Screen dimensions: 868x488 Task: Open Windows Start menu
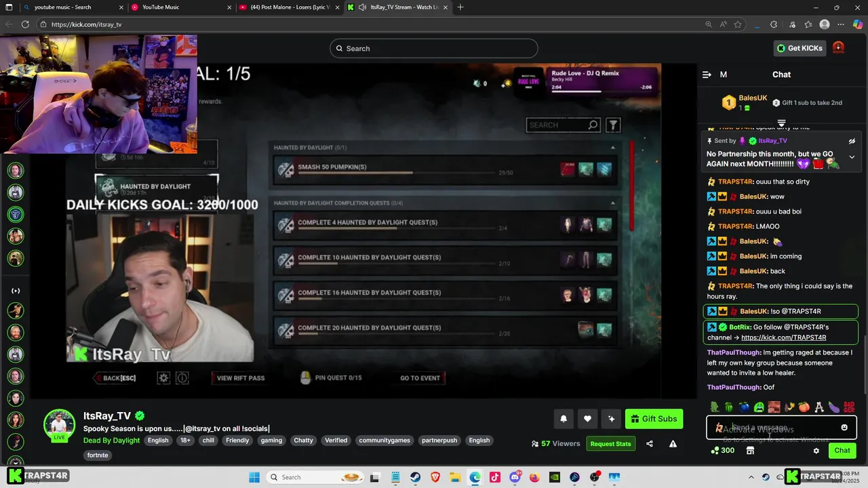click(x=254, y=477)
